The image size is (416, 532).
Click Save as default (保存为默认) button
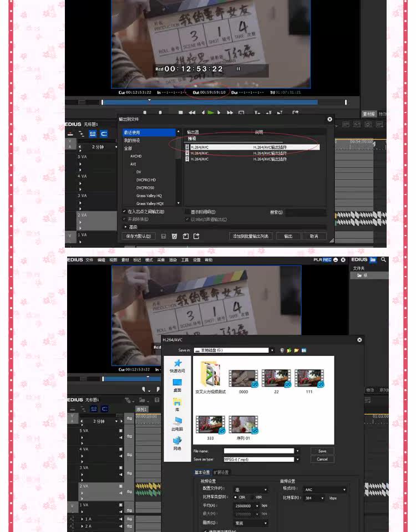point(138,236)
